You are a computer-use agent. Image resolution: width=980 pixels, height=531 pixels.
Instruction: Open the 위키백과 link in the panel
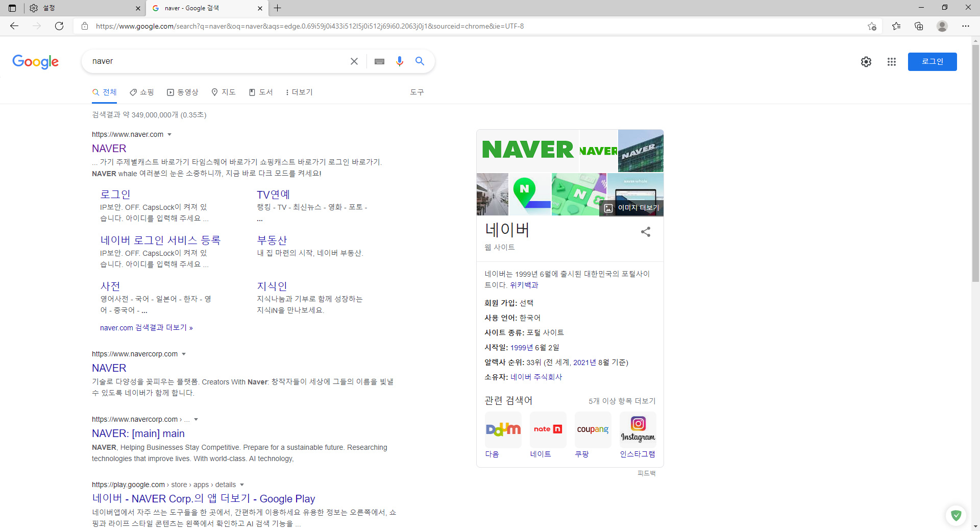pos(524,285)
